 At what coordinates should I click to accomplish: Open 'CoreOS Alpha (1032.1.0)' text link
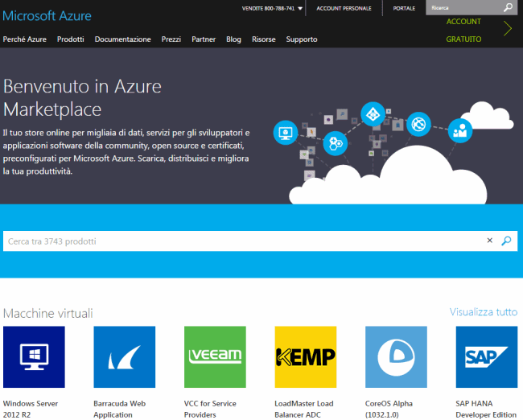click(389, 409)
